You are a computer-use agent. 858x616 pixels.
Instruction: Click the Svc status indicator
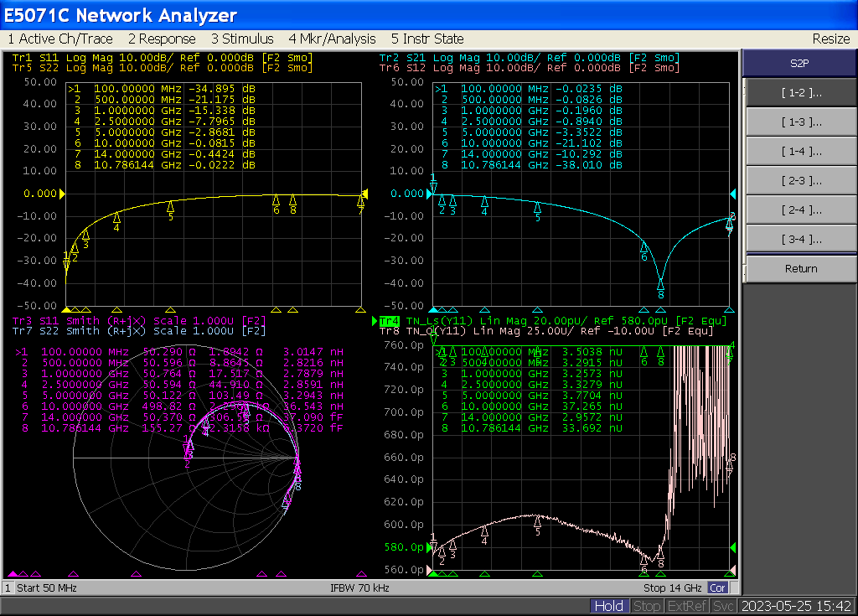point(723,606)
